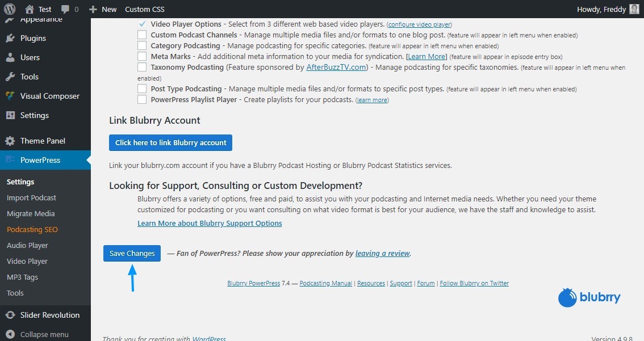Click the Users person icon

click(x=10, y=57)
